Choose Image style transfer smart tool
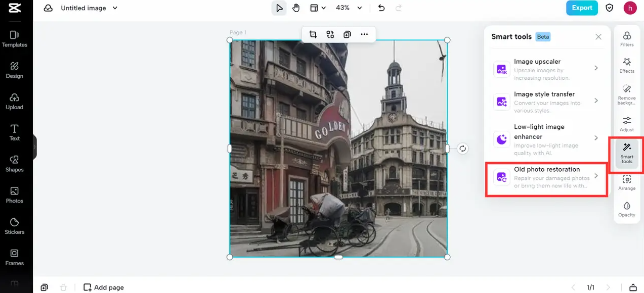Screen dimensions: 644x293 coord(547,102)
